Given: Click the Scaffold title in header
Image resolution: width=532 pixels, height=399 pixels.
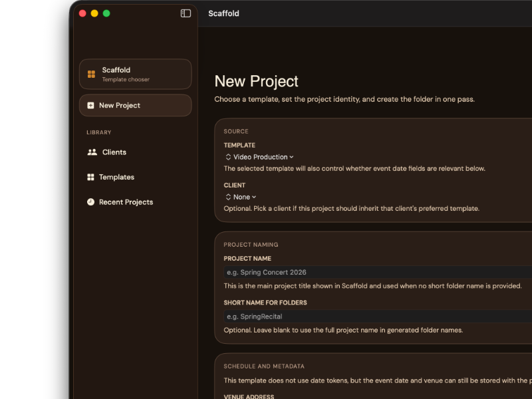Looking at the screenshot, I should [223, 13].
